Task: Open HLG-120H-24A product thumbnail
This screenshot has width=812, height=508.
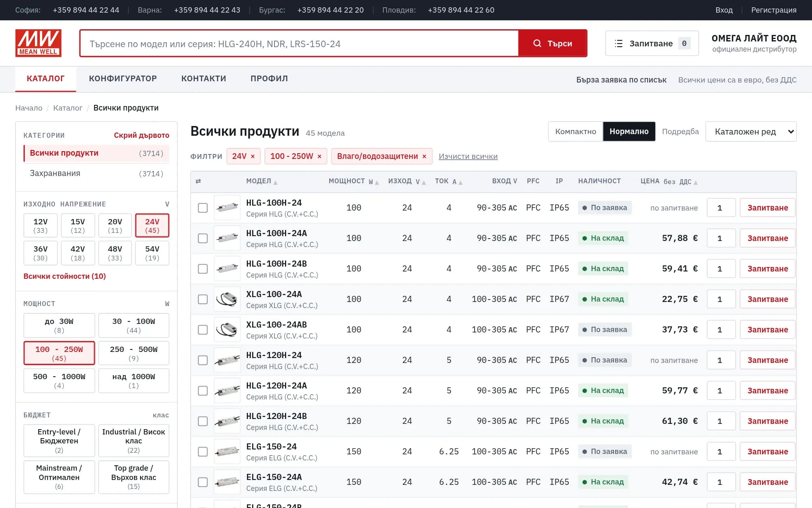Action: pos(227,391)
